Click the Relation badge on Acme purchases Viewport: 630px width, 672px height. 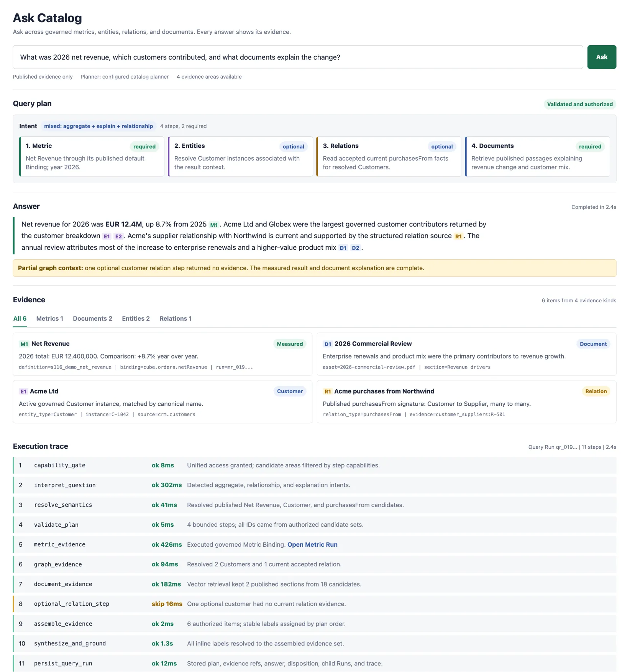tap(596, 391)
